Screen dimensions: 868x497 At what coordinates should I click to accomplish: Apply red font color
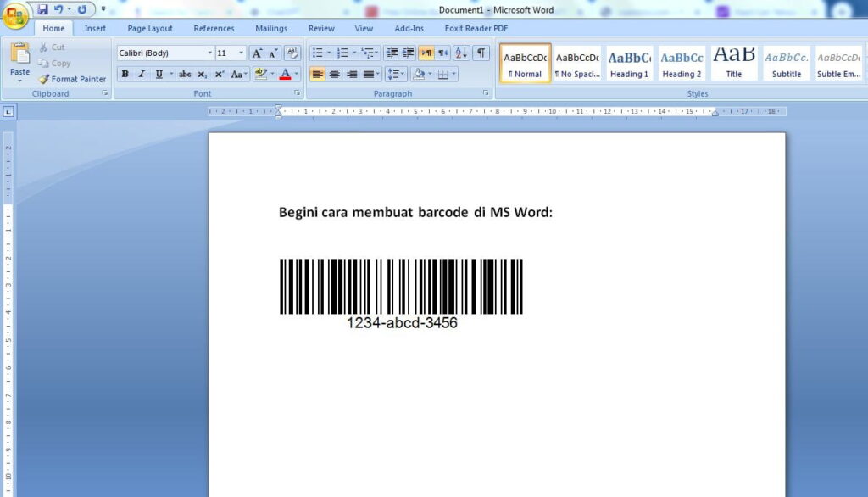point(285,74)
